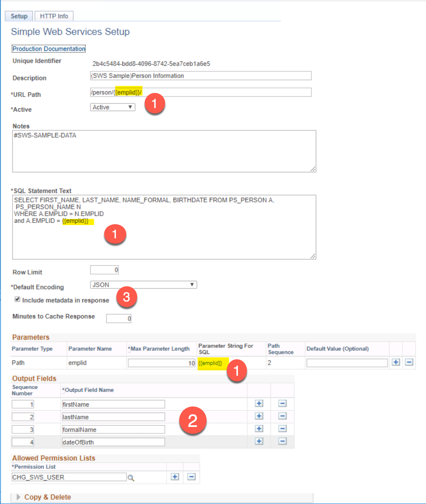Add output field after lastName row
The height and width of the screenshot is (504, 426).
[259, 416]
